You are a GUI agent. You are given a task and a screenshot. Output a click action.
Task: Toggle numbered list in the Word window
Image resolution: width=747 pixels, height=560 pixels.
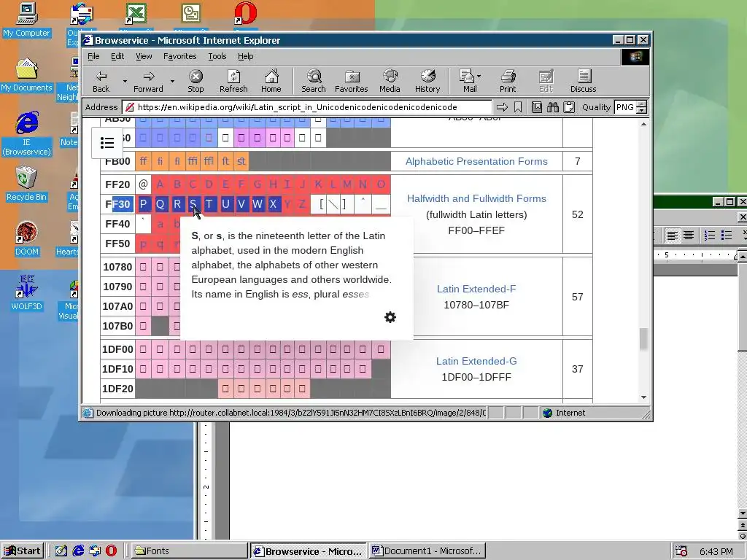pyautogui.click(x=710, y=236)
